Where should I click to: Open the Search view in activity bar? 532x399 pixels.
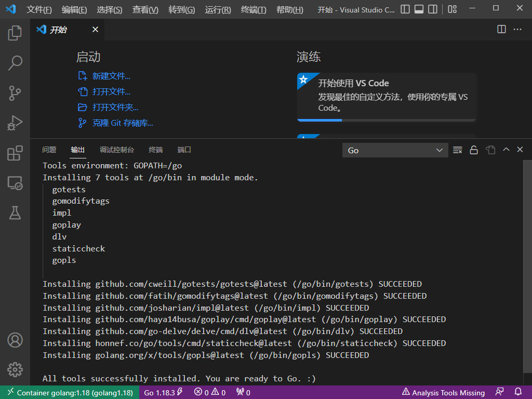[15, 63]
